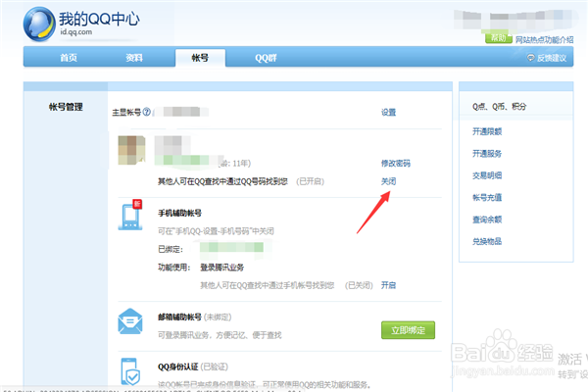This screenshot has width=588, height=392.
Task: Switch to the 资料 tab
Action: [x=134, y=58]
